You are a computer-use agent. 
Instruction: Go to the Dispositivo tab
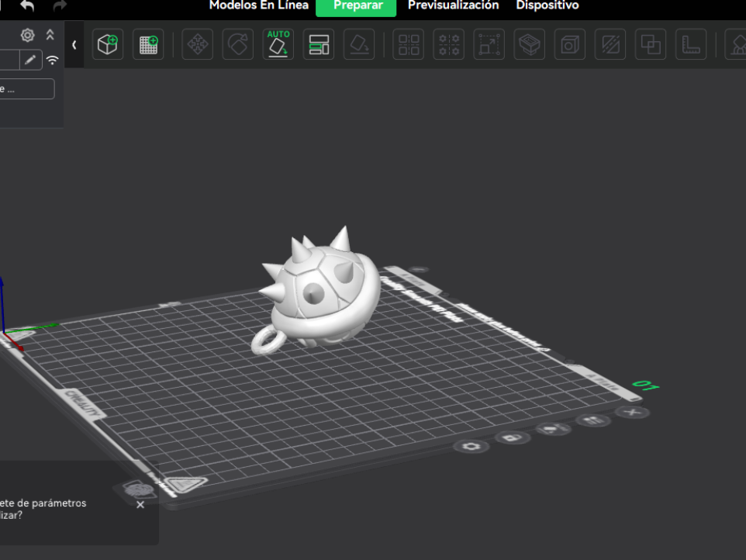547,5
